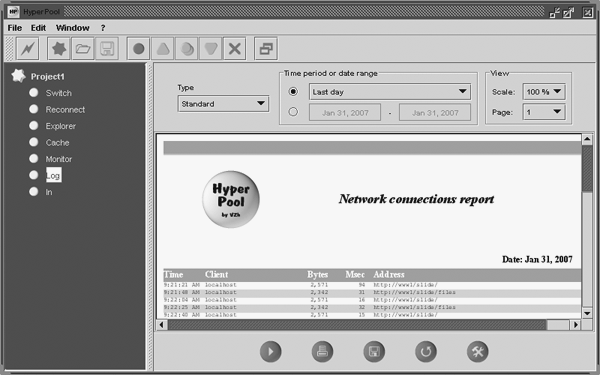The width and height of the screenshot is (600, 375).
Task: Expand the Last day period dropdown
Action: click(x=390, y=92)
